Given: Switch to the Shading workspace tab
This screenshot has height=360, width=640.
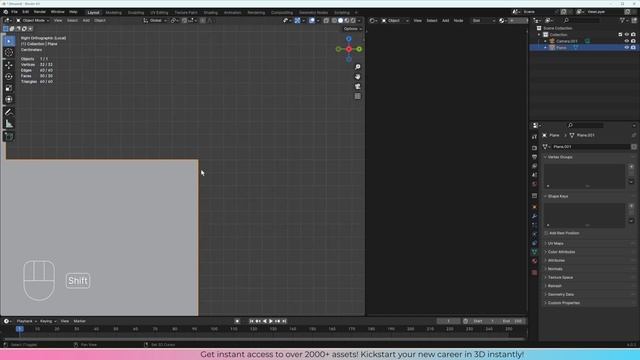Looking at the screenshot, I should coord(211,13).
